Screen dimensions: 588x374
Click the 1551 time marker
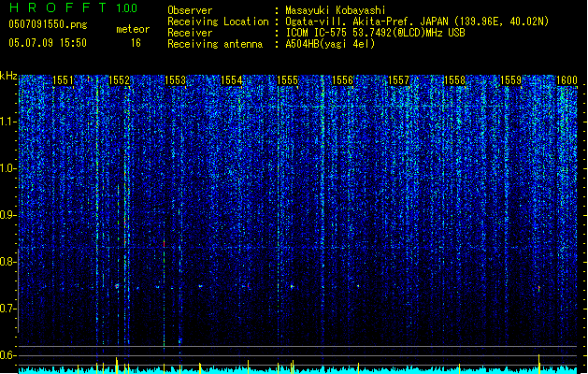(63, 80)
